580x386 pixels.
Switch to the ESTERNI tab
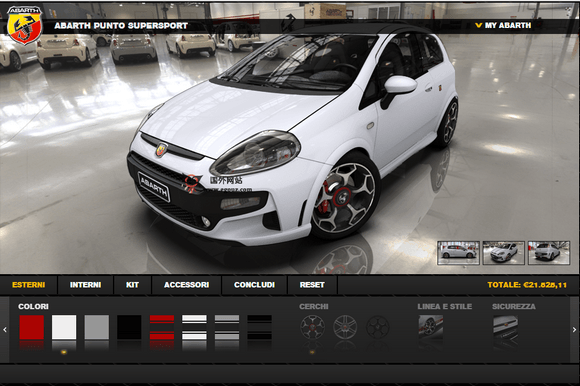[28, 285]
